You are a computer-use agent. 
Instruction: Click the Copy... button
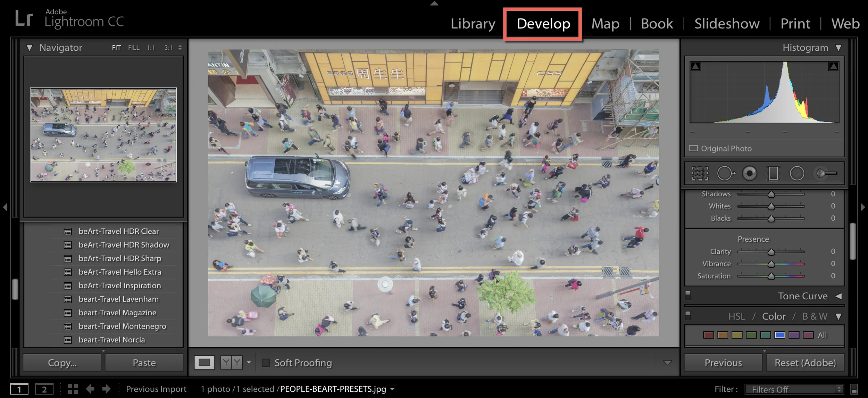(62, 363)
